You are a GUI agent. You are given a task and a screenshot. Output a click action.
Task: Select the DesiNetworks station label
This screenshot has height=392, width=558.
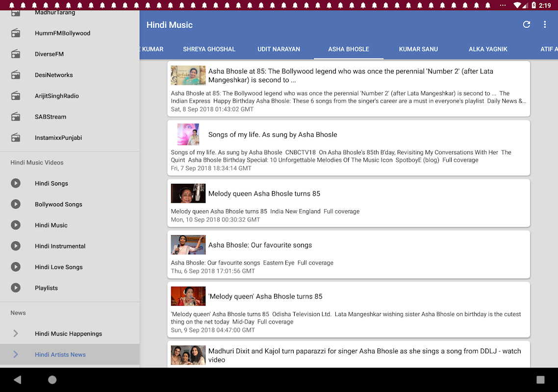54,75
